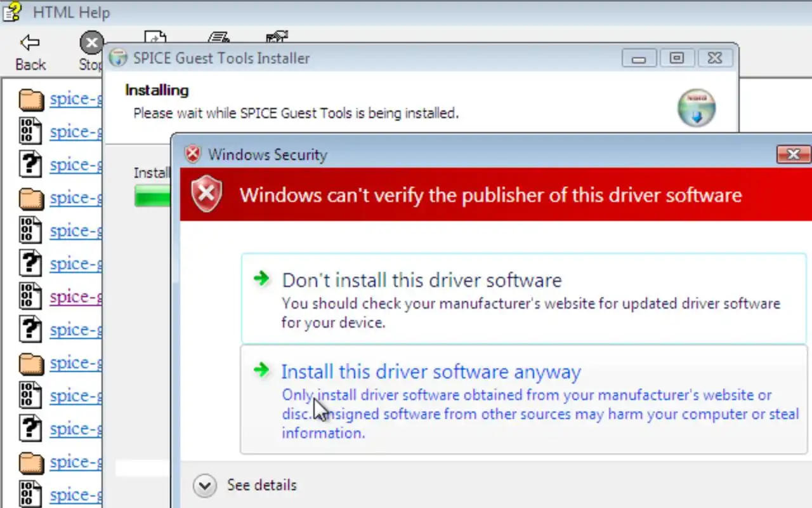Close the Windows Security dialog
Image resolution: width=812 pixels, height=508 pixels.
pos(793,154)
